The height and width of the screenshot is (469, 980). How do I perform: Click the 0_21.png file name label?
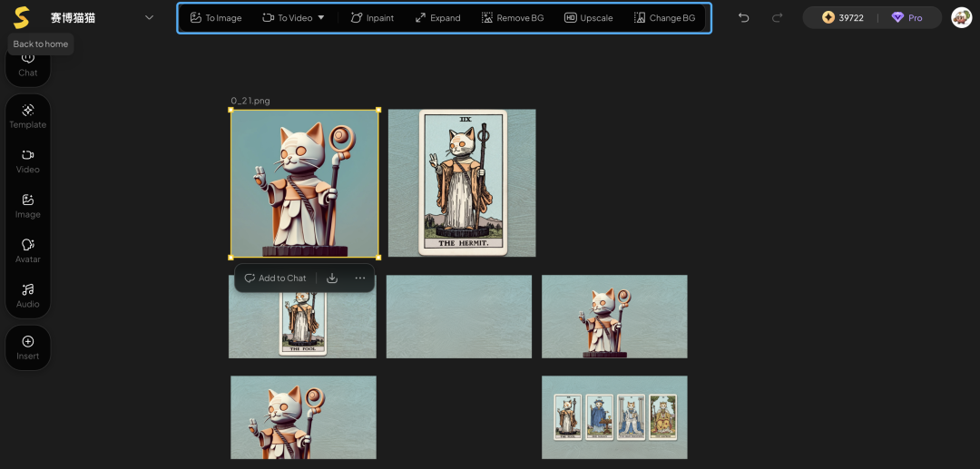coord(250,101)
